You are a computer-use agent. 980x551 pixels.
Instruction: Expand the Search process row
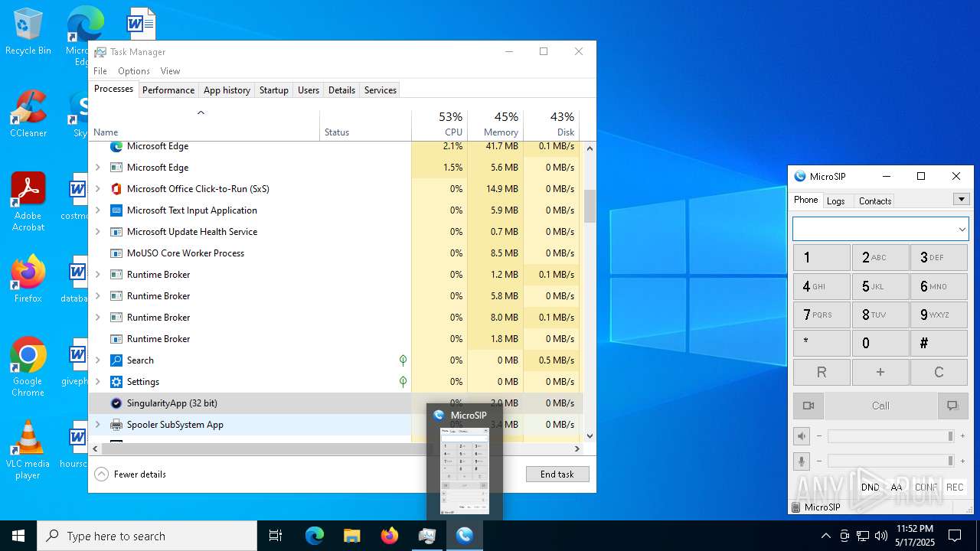tap(97, 360)
